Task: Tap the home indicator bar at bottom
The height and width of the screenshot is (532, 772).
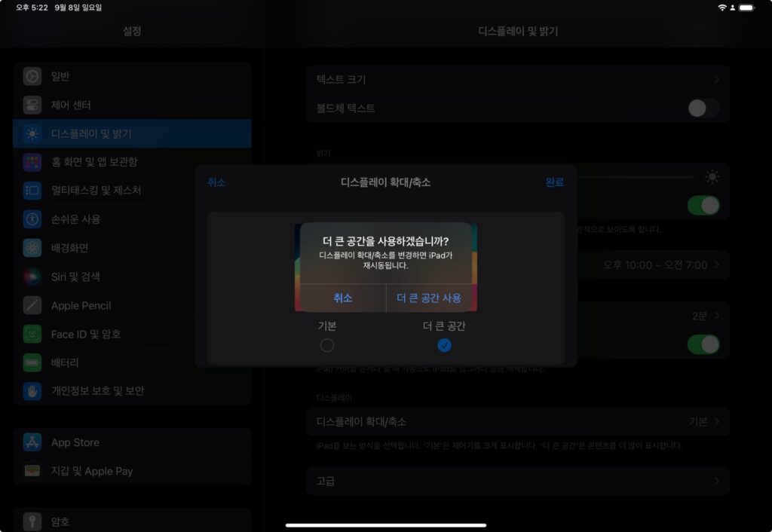Action: (386, 525)
